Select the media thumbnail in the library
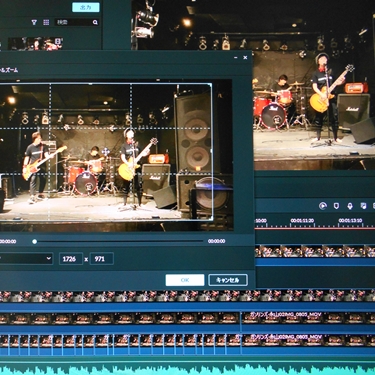 [x=35, y=44]
